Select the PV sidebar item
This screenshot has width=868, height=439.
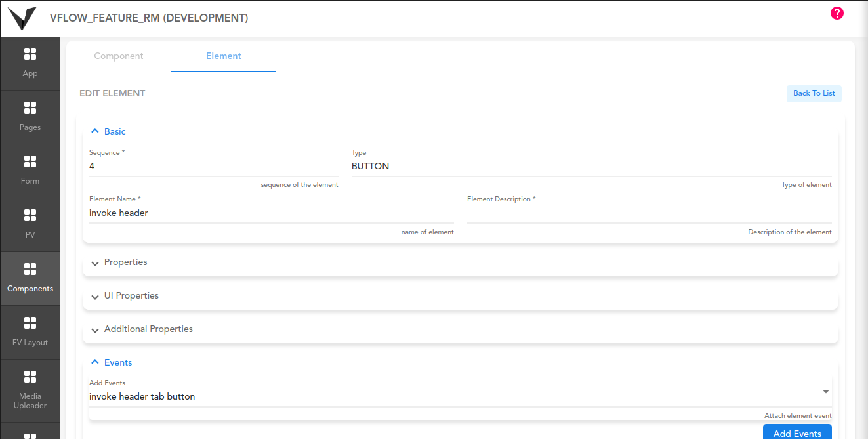[30, 224]
